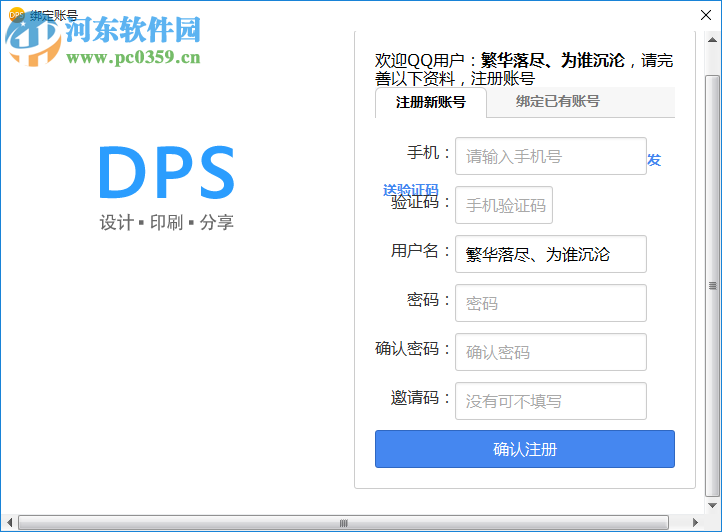Screen dimensions: 722x532
Task: Focus the 邀请码 invitation code field
Action: click(551, 401)
